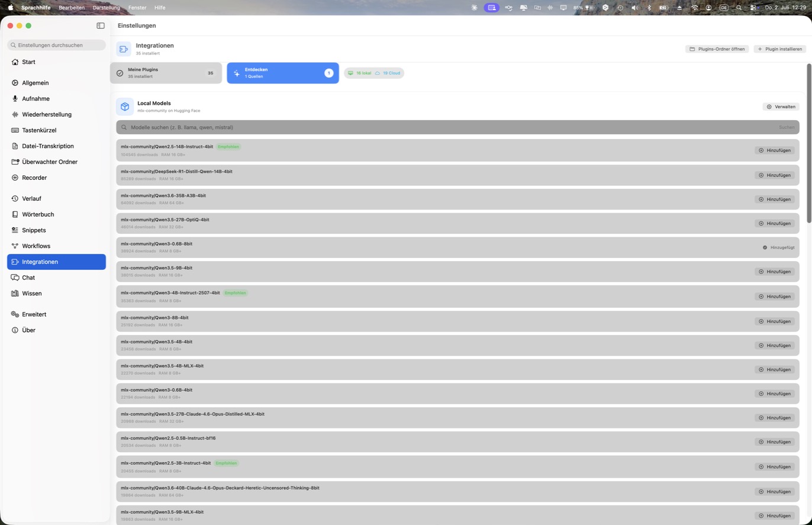Add Qwen3.5-27B-Claude-4.6-Opus-Distilled-MLX-4bit model

(x=774, y=418)
